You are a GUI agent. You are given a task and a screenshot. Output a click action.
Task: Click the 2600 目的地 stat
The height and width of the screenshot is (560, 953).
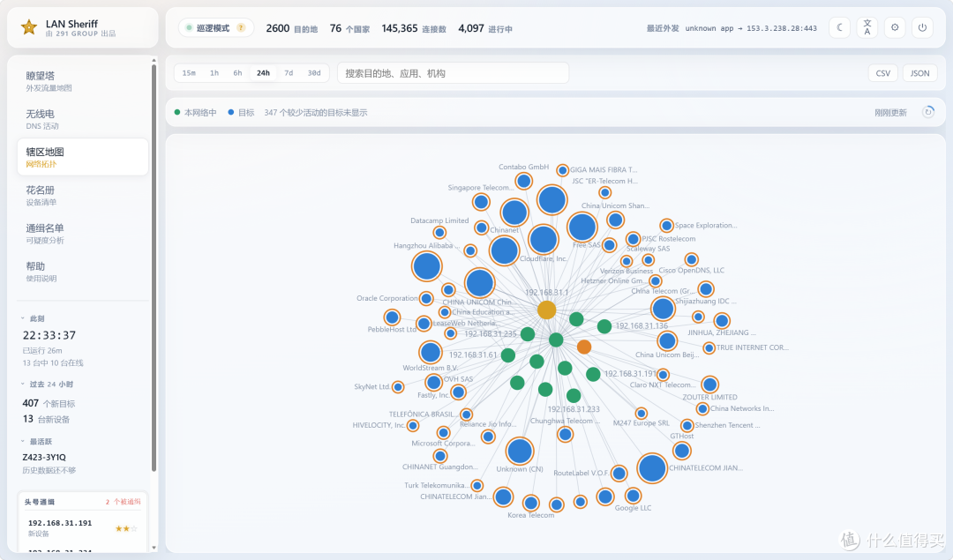[x=292, y=28]
